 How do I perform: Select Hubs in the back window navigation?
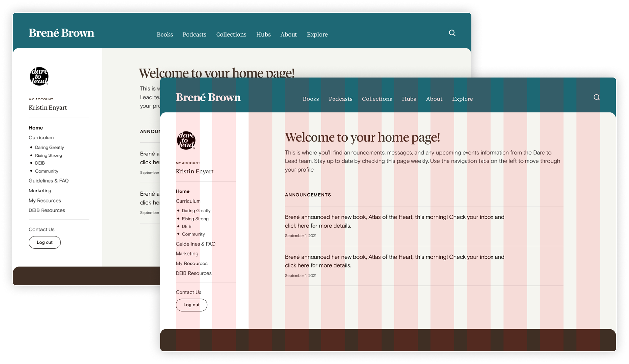point(263,34)
